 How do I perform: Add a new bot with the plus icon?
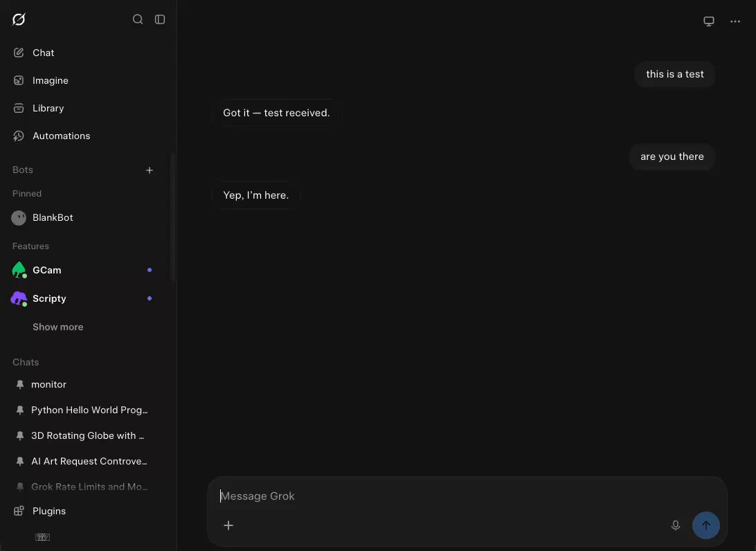pos(150,170)
